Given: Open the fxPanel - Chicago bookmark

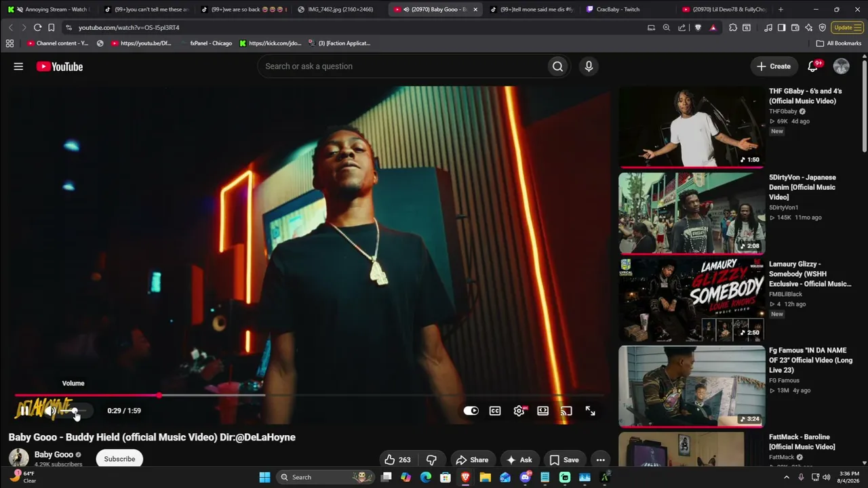Looking at the screenshot, I should click(x=206, y=43).
